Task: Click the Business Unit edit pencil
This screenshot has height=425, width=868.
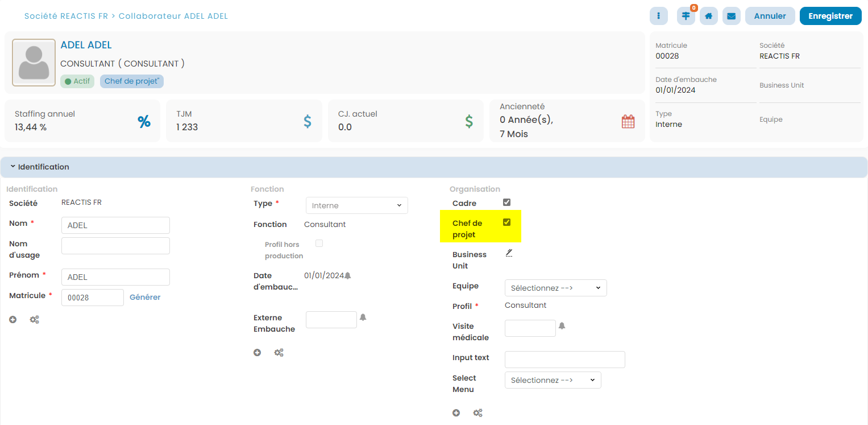Action: click(x=509, y=253)
